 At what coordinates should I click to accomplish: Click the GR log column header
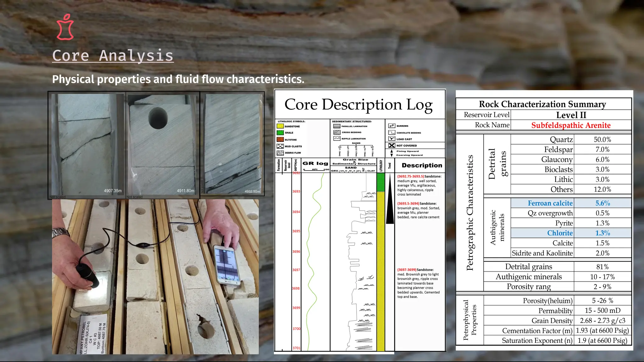coord(315,163)
